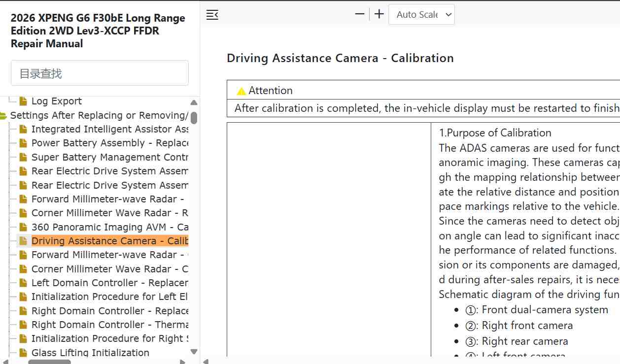
Task: Click icon beside Forward Millimeter-wave Radar above Corner Millimeter Wave Radar - R
Action: [23, 199]
